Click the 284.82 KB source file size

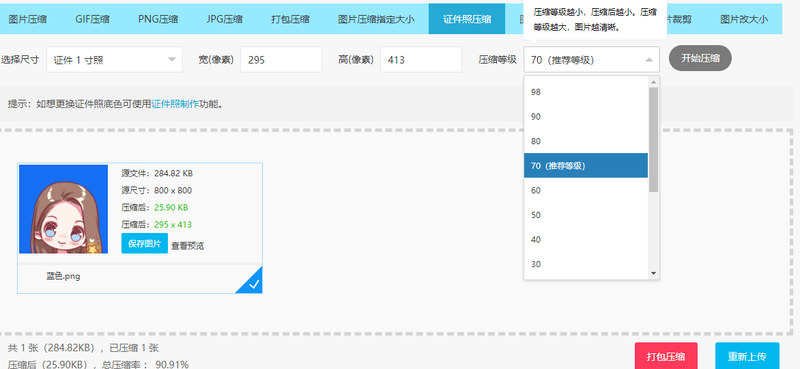pyautogui.click(x=173, y=173)
